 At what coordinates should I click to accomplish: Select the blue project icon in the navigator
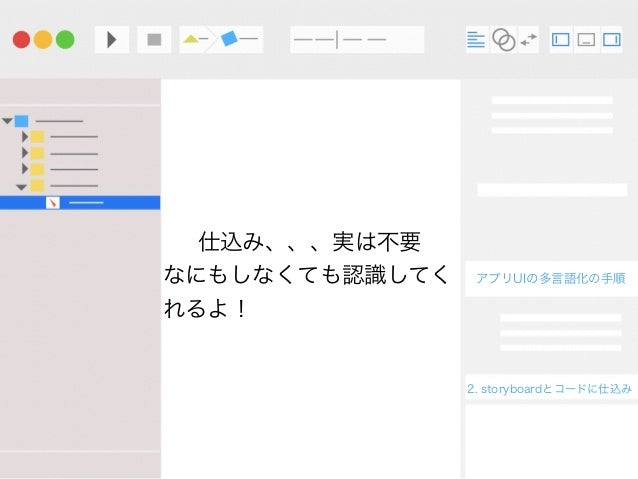point(22,121)
